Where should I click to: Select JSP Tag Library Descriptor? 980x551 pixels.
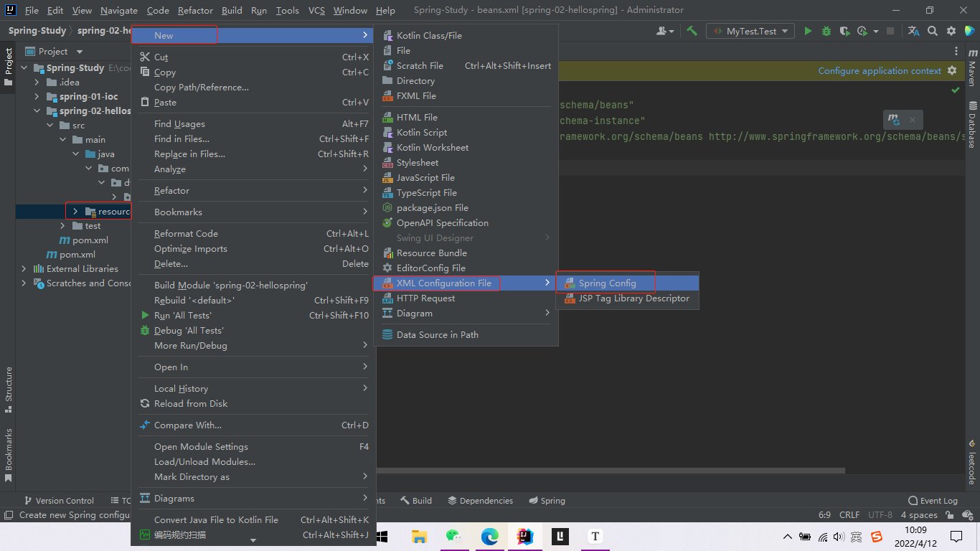click(x=627, y=298)
